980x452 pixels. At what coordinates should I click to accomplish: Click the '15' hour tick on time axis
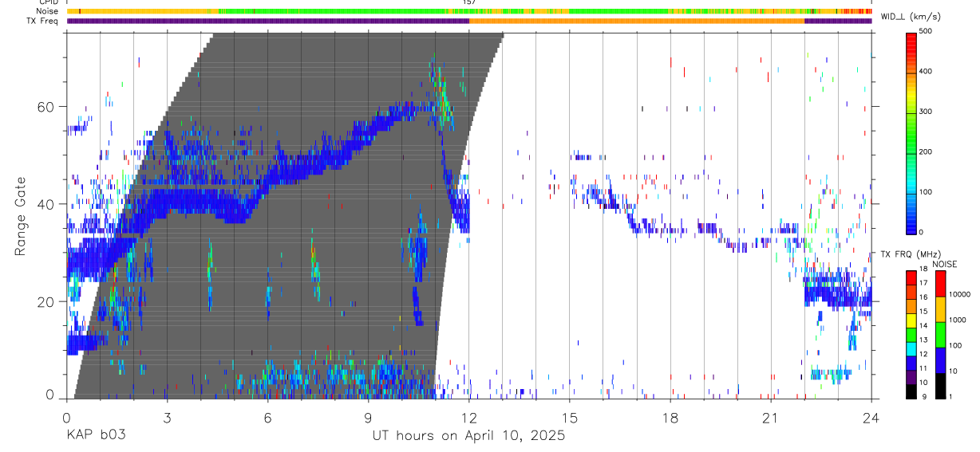coord(570,417)
